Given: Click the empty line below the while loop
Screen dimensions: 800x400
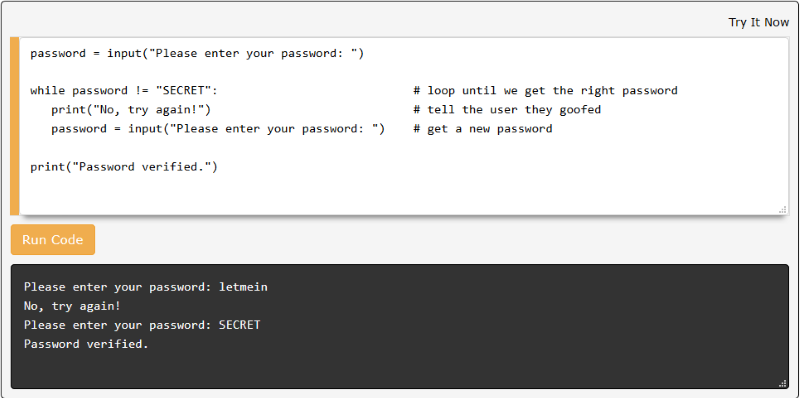Looking at the screenshot, I should pyautogui.click(x=300, y=147).
